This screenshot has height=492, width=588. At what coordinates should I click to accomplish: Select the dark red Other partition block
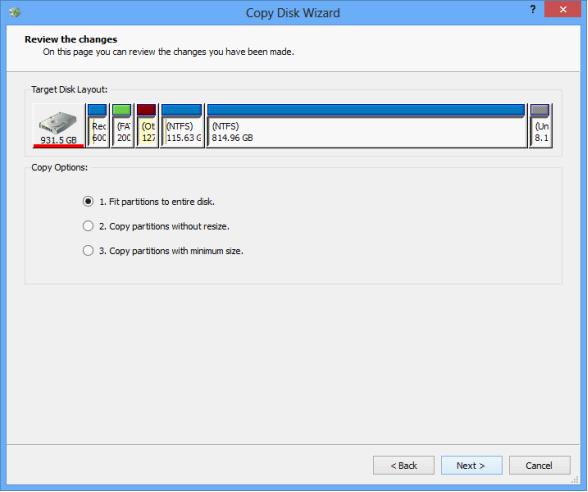pos(147,126)
